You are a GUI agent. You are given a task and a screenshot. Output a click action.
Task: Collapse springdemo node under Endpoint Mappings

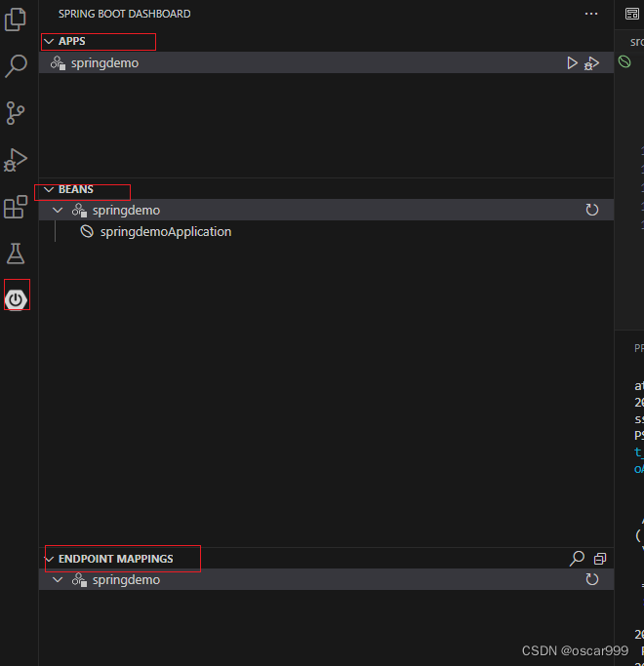(x=58, y=580)
